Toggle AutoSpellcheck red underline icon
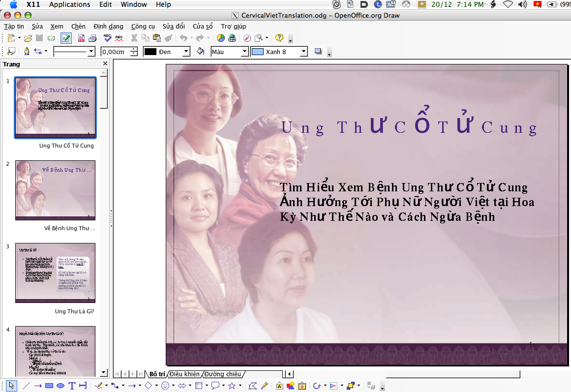The image size is (571, 392). [119, 38]
